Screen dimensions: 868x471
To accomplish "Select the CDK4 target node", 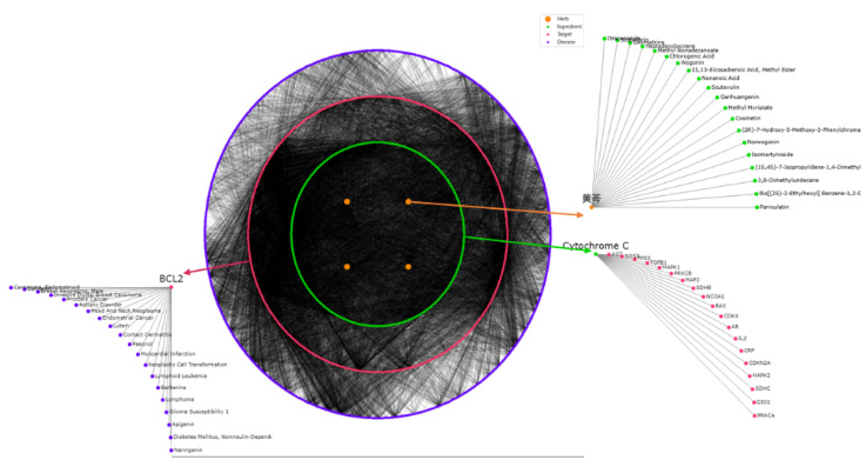I will click(721, 316).
